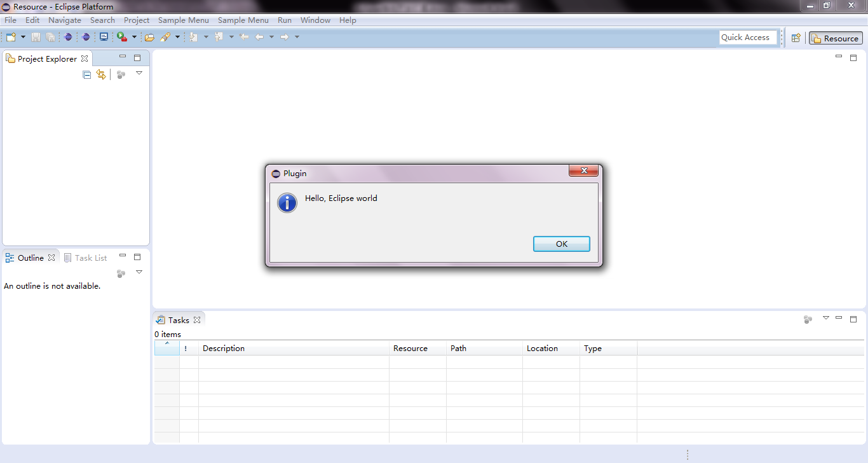Viewport: 868px width, 463px height.
Task: Maximize the Project Explorer view
Action: (137, 58)
